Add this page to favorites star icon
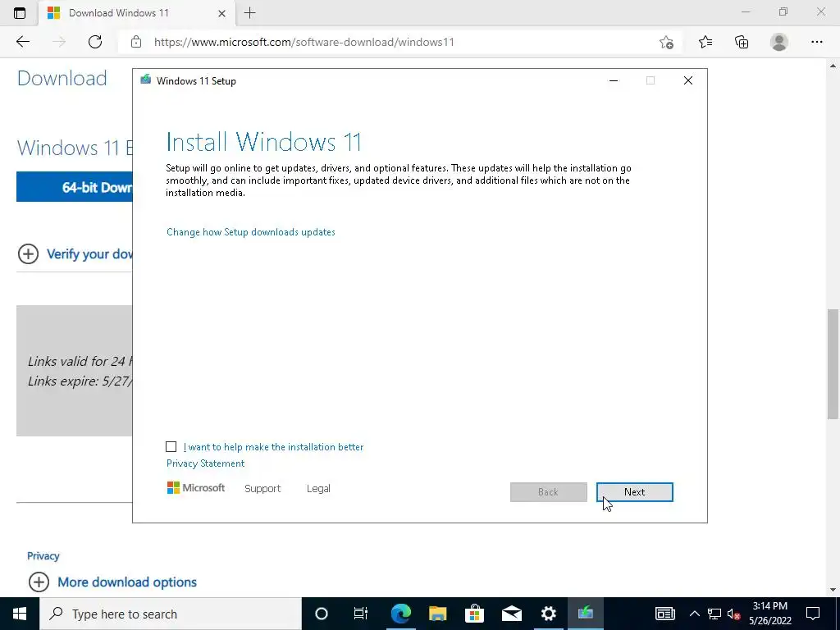The image size is (840, 630). pyautogui.click(x=666, y=42)
